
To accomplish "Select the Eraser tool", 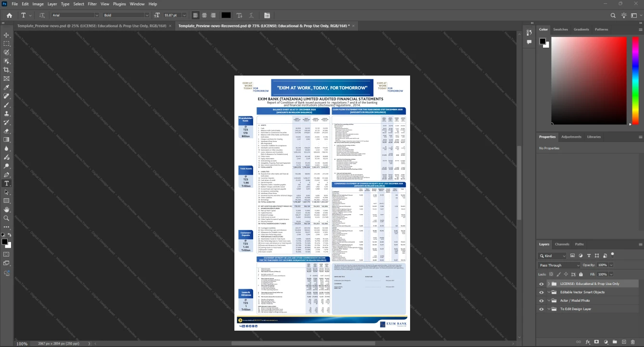I will [x=7, y=131].
